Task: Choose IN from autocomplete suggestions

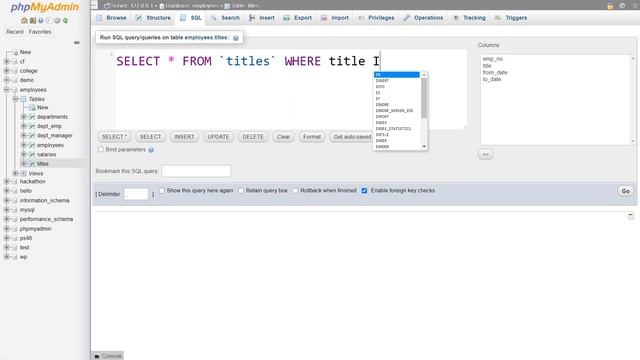Action: [x=397, y=75]
